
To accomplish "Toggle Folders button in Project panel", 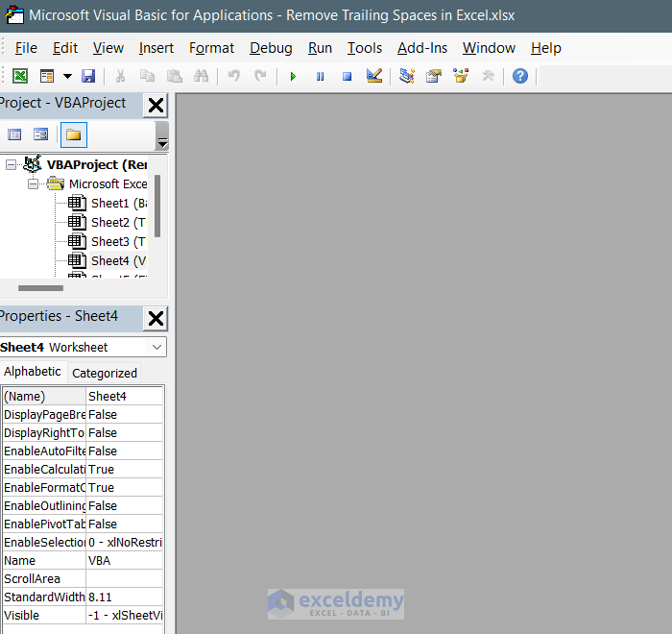I will point(74,135).
